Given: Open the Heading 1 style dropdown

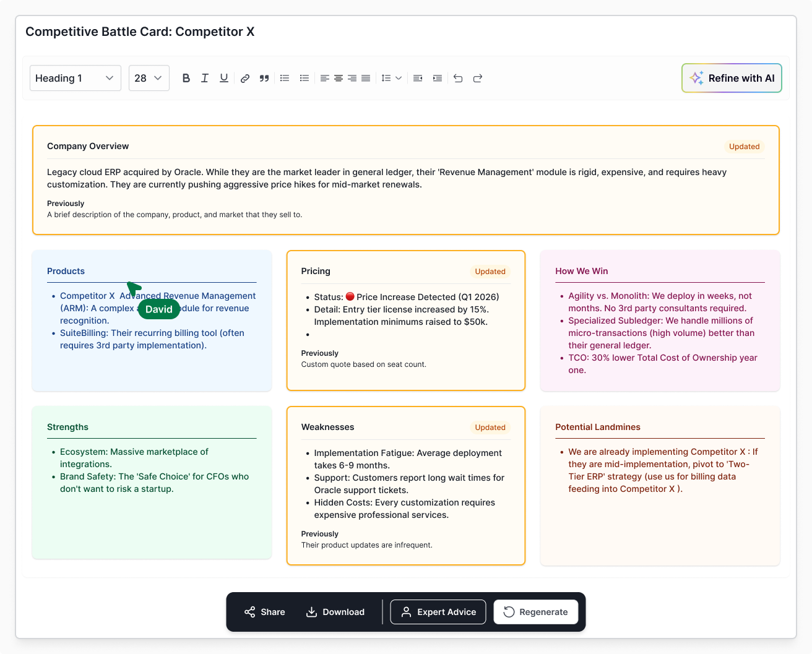Looking at the screenshot, I should 75,78.
